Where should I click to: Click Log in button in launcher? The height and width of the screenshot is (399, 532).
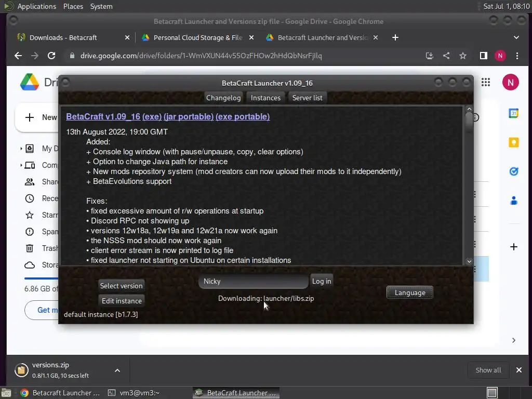coord(321,281)
